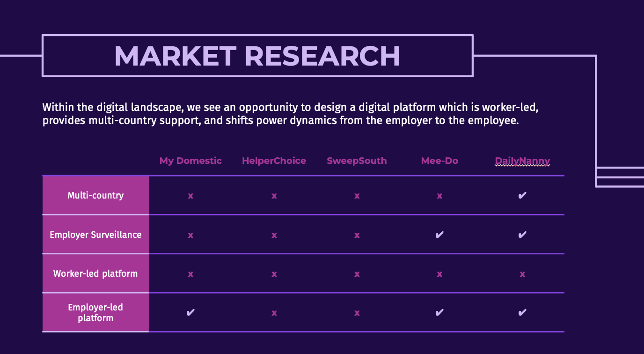Click Mee-Do's Employer Surveillance checkmark
This screenshot has height=354, width=644.
click(x=439, y=234)
